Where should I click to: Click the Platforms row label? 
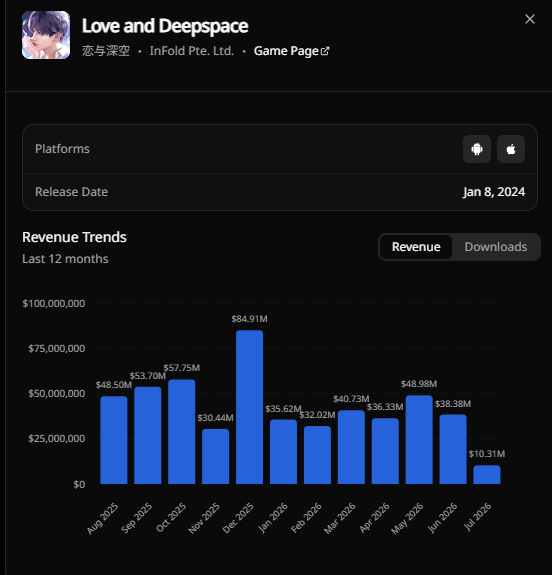tap(62, 149)
